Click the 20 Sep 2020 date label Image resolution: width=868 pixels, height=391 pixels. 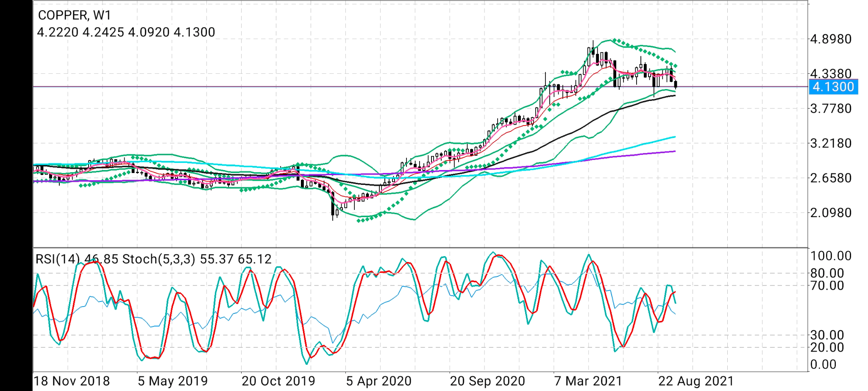pyautogui.click(x=487, y=381)
